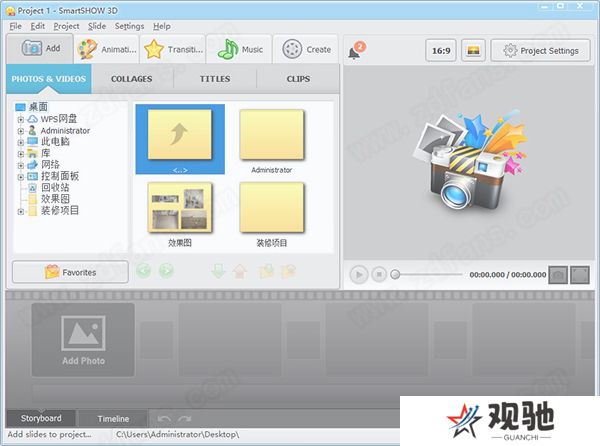Toggle fullscreen preview
600x446 pixels.
(580, 275)
